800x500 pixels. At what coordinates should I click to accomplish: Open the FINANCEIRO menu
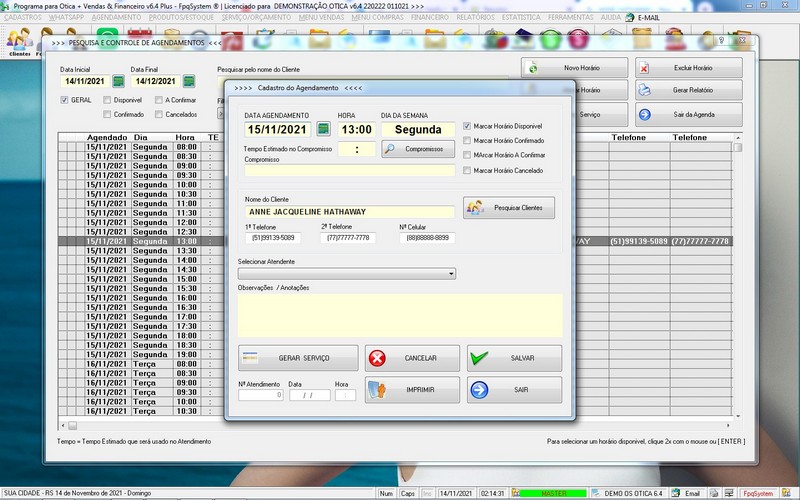[430, 17]
